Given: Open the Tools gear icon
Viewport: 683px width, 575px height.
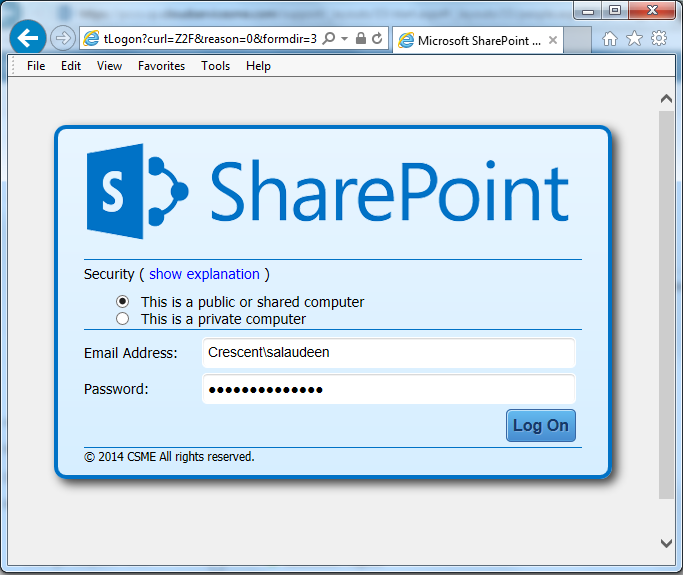Looking at the screenshot, I should point(659,38).
